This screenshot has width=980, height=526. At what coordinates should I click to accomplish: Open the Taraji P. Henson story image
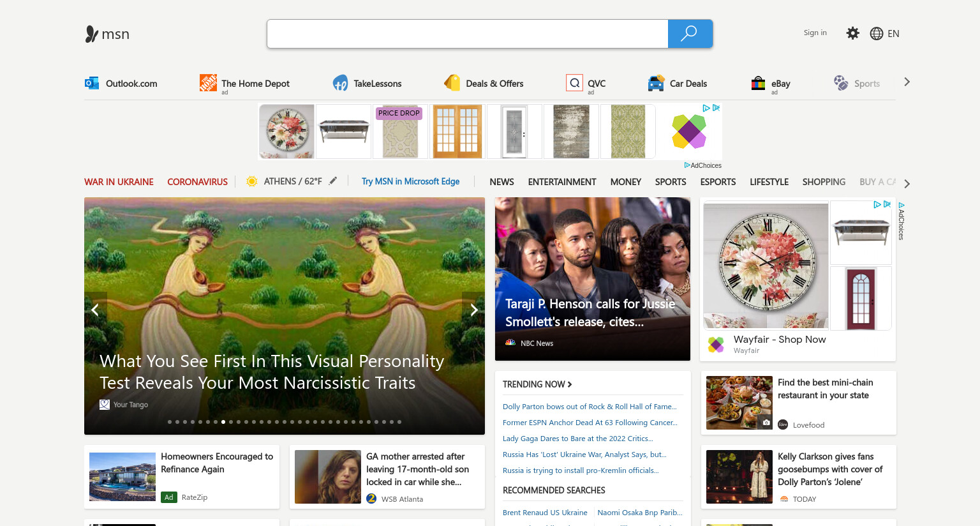[593, 279]
